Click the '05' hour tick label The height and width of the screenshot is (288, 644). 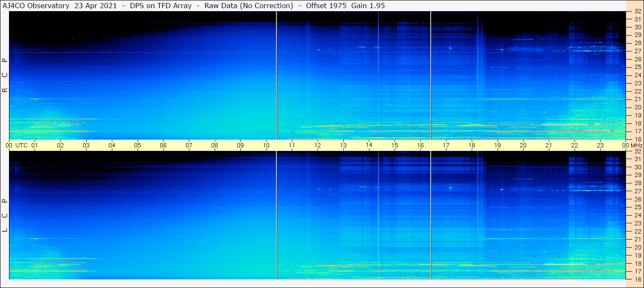[x=138, y=145]
